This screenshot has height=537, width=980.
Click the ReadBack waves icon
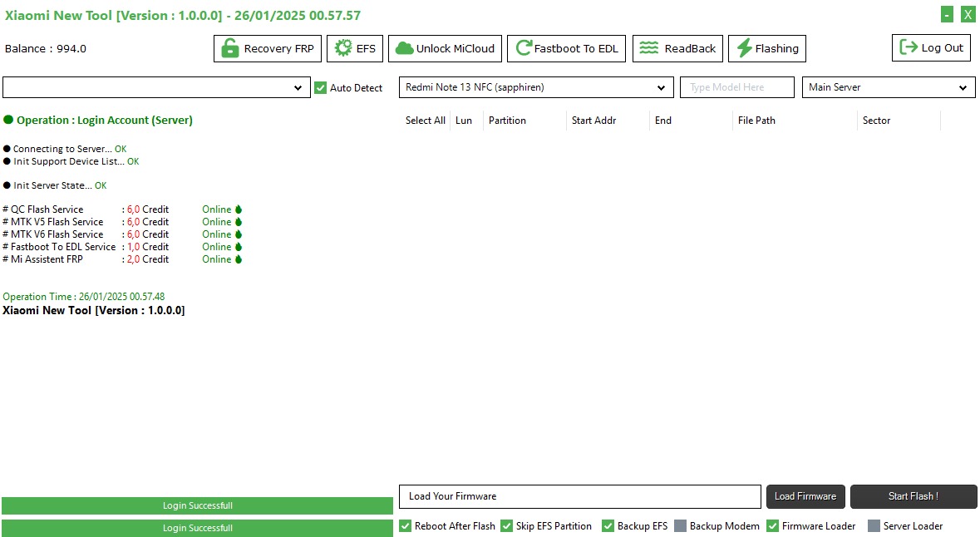648,48
